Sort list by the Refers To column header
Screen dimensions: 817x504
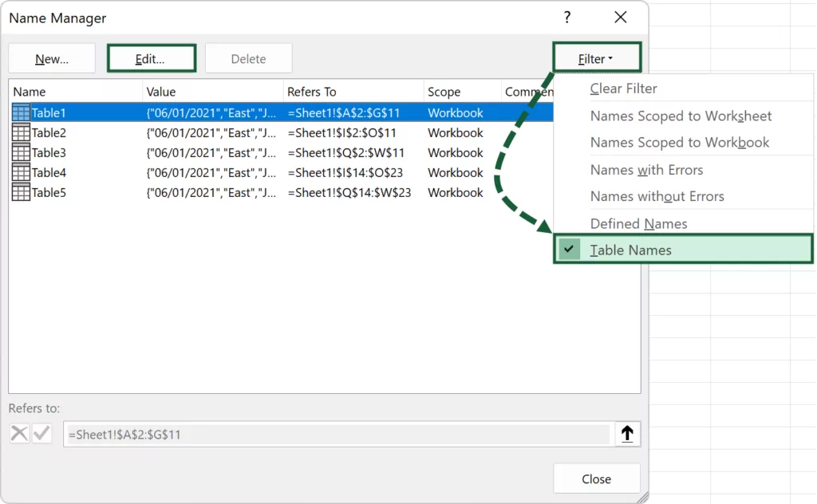point(353,92)
